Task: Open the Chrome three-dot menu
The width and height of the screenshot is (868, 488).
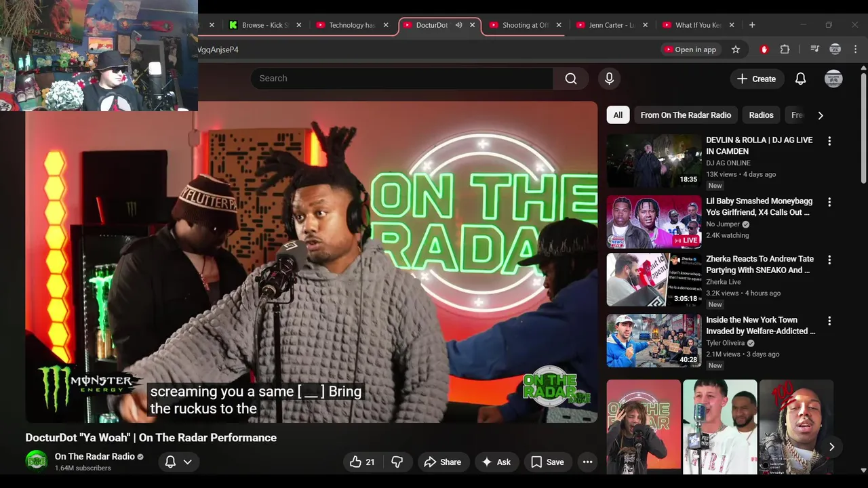Action: (856, 49)
